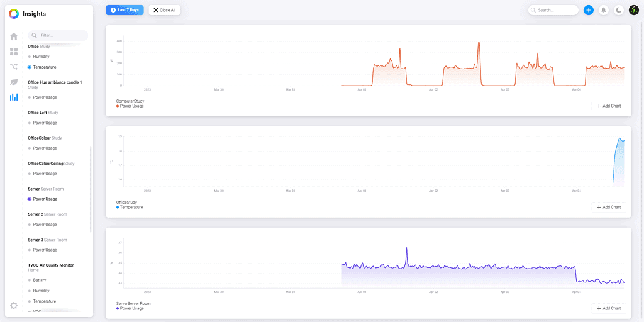The width and height of the screenshot is (644, 322).
Task: Open the notifications bell
Action: [604, 10]
